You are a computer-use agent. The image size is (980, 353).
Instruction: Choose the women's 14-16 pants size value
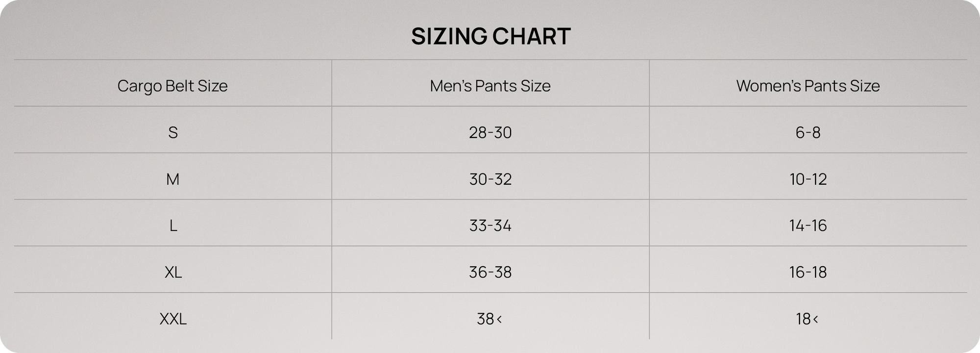808,226
